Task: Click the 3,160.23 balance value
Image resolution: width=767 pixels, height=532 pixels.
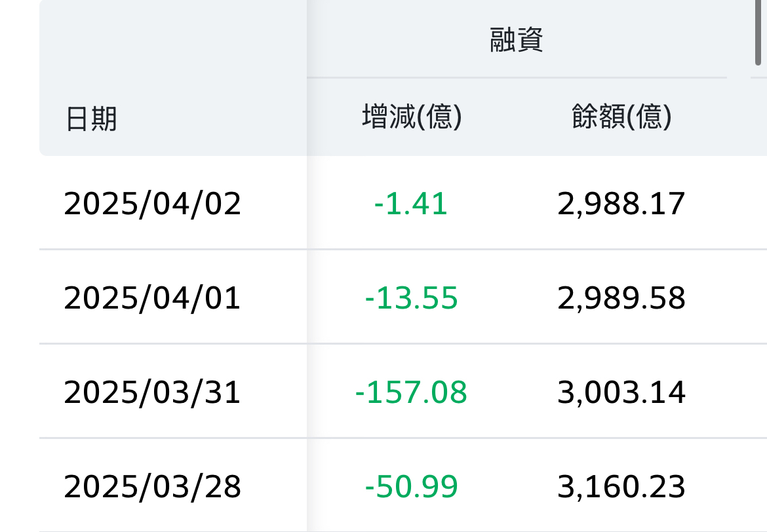Action: tap(621, 487)
